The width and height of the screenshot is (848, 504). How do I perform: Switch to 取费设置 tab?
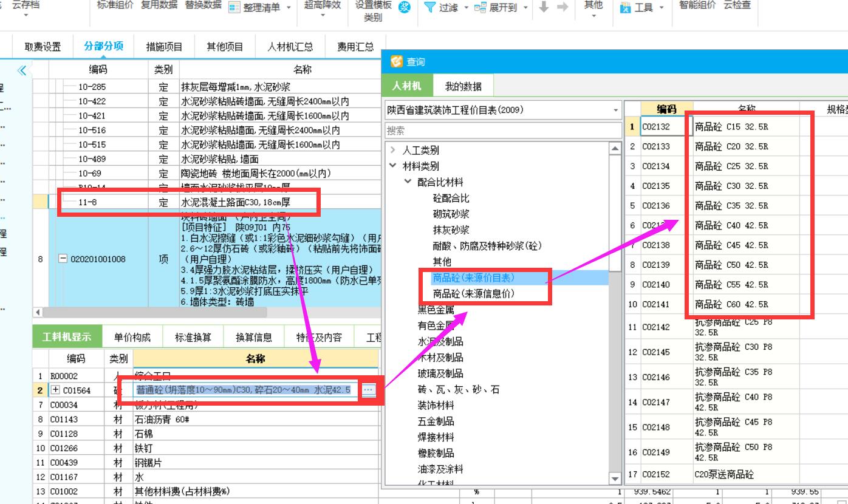pyautogui.click(x=43, y=47)
